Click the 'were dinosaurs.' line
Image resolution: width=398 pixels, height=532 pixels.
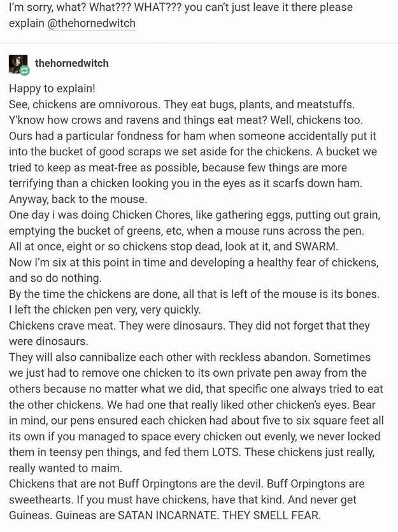(48, 341)
